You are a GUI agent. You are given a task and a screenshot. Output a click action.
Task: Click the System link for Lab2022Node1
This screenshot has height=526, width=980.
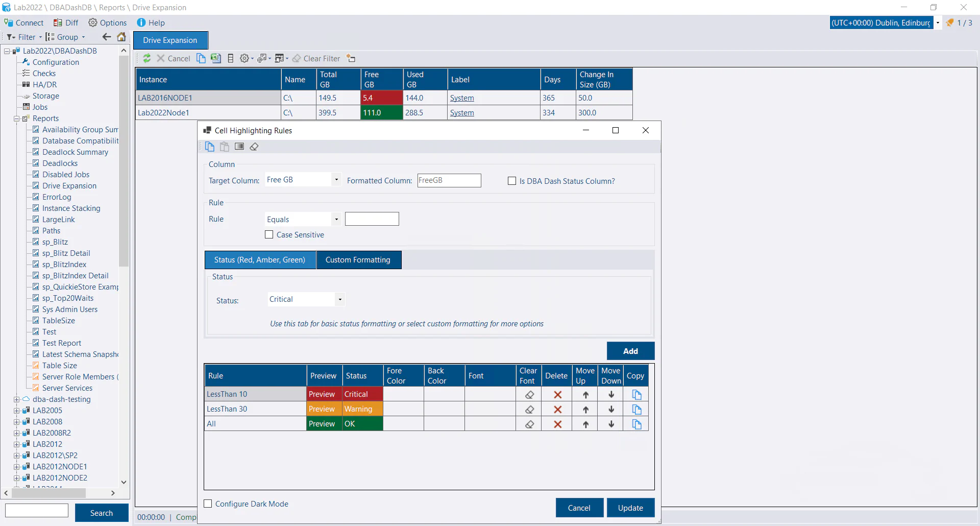click(x=462, y=113)
